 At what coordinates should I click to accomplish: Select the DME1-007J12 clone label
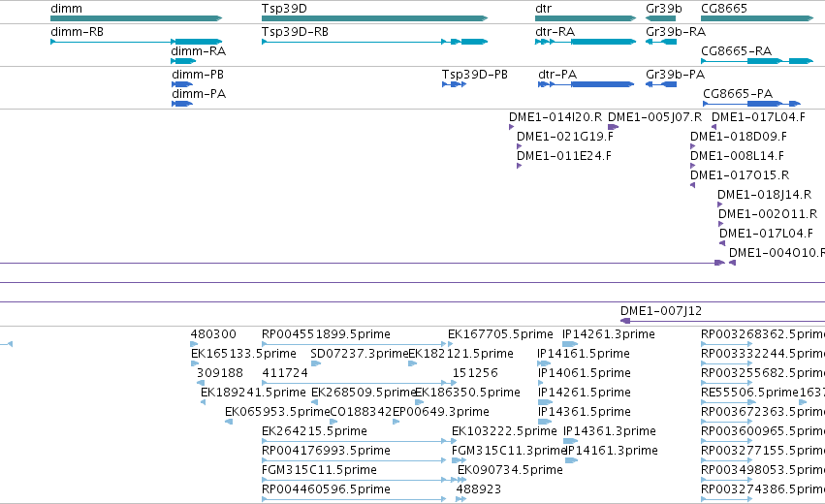[661, 311]
